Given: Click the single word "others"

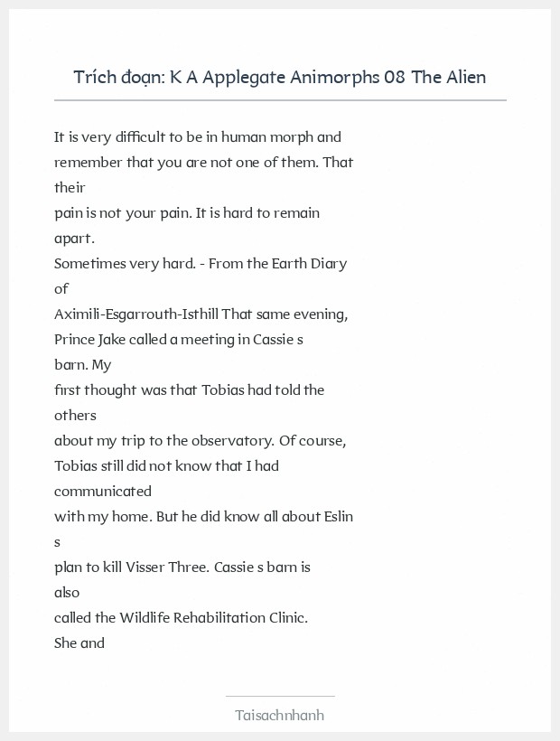Looking at the screenshot, I should [75, 416].
